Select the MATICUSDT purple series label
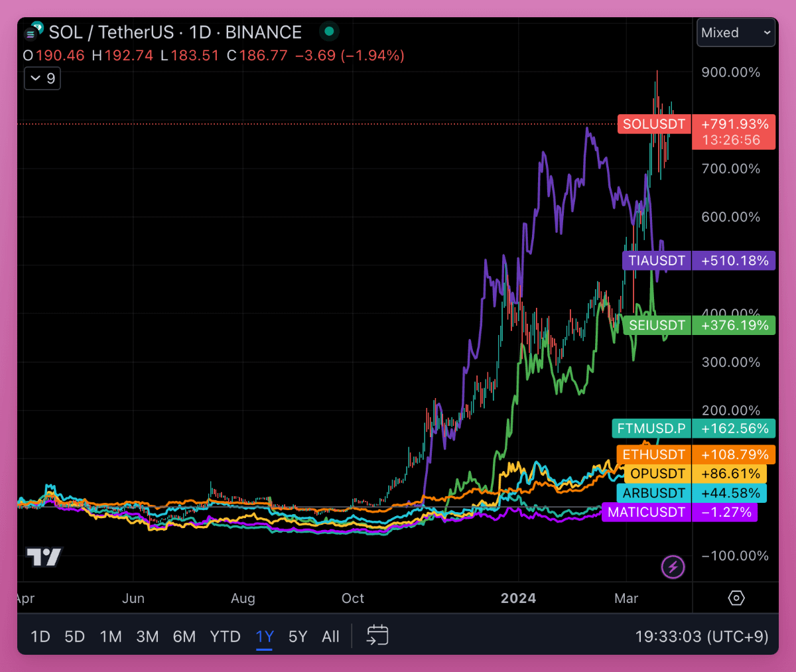The height and width of the screenshot is (672, 796). pos(646,511)
